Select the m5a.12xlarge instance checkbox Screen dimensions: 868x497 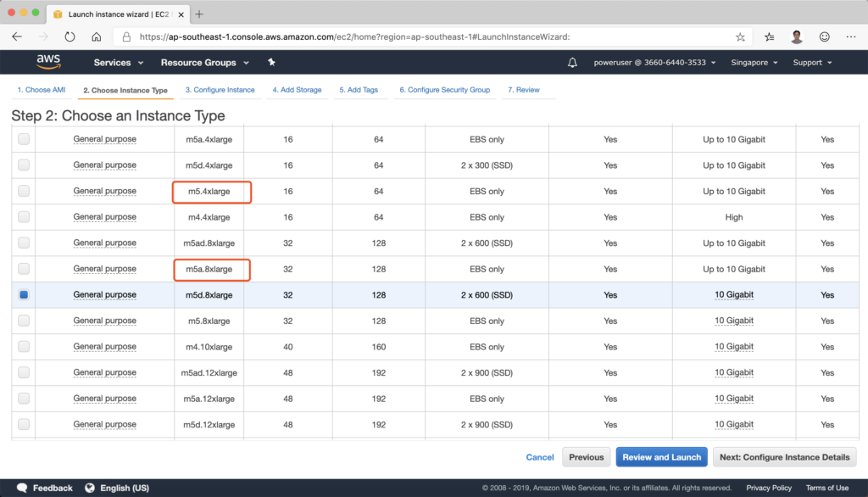[24, 399]
